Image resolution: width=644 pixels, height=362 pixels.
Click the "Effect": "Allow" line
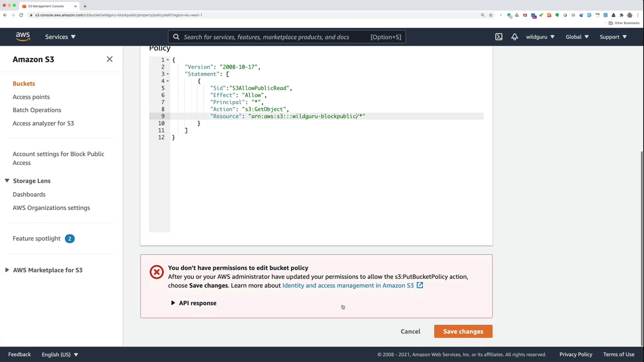point(238,95)
